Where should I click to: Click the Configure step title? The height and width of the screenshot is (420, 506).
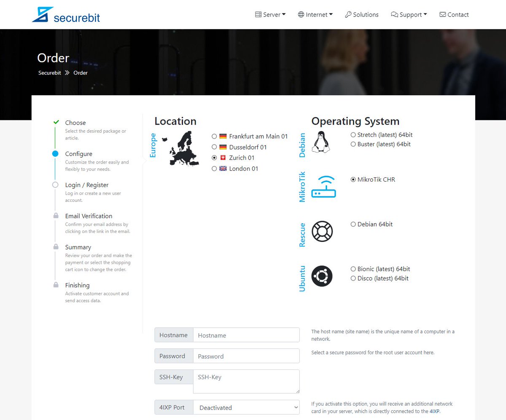click(79, 154)
